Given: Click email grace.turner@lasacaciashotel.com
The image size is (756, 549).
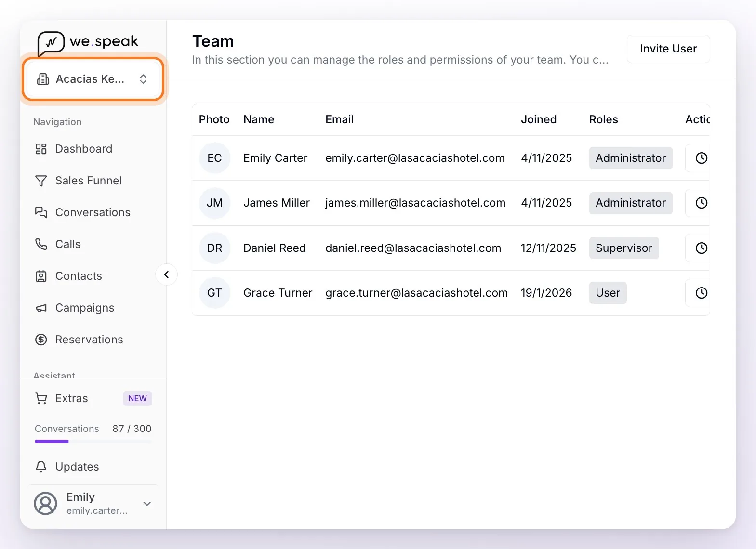Looking at the screenshot, I should (x=417, y=293).
